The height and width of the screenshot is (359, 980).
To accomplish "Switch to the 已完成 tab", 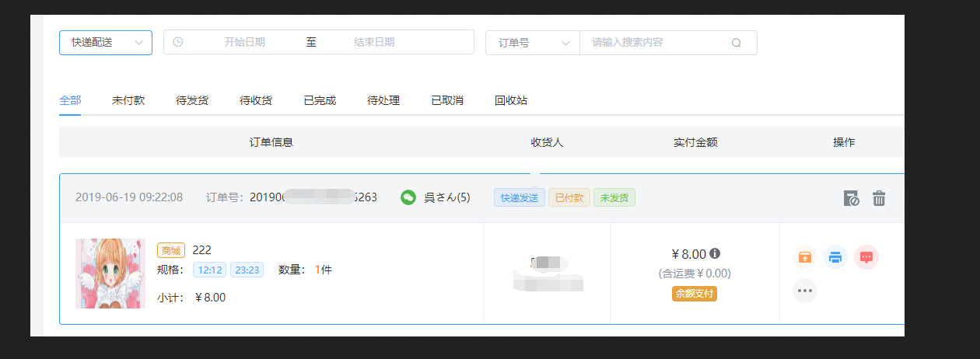I will coord(320,101).
